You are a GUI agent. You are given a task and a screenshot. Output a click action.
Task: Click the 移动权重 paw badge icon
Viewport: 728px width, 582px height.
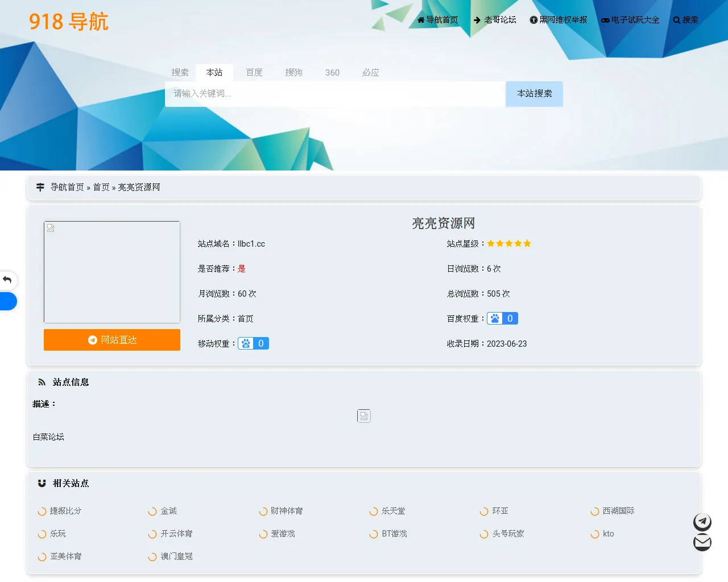click(x=253, y=344)
